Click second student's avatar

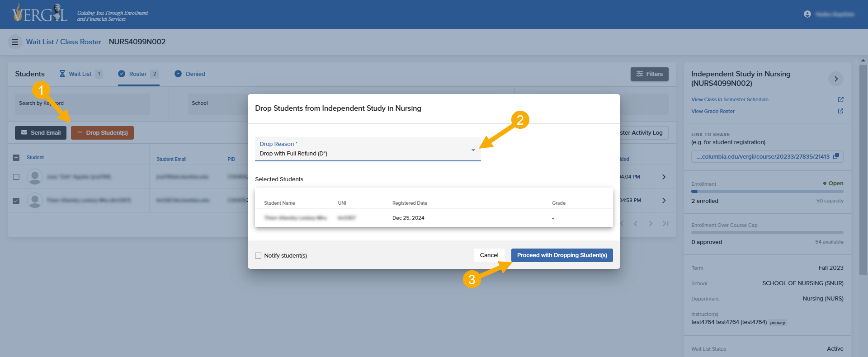click(x=35, y=200)
